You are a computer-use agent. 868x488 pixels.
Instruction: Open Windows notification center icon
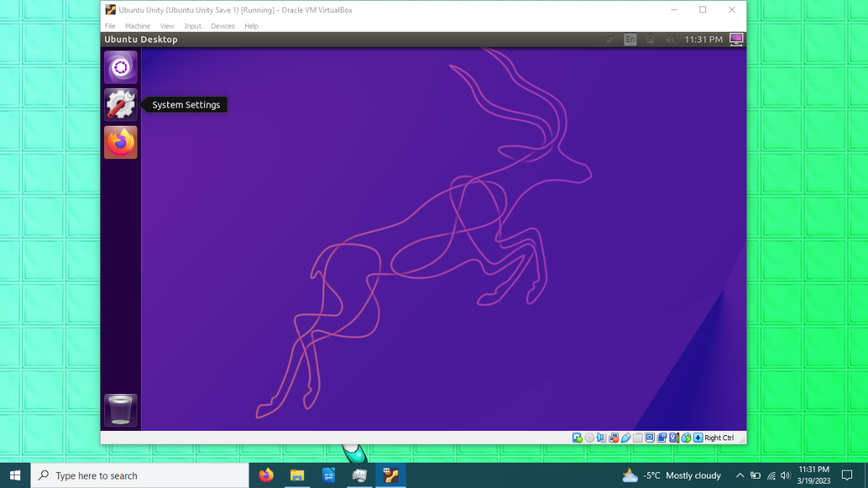tap(847, 475)
